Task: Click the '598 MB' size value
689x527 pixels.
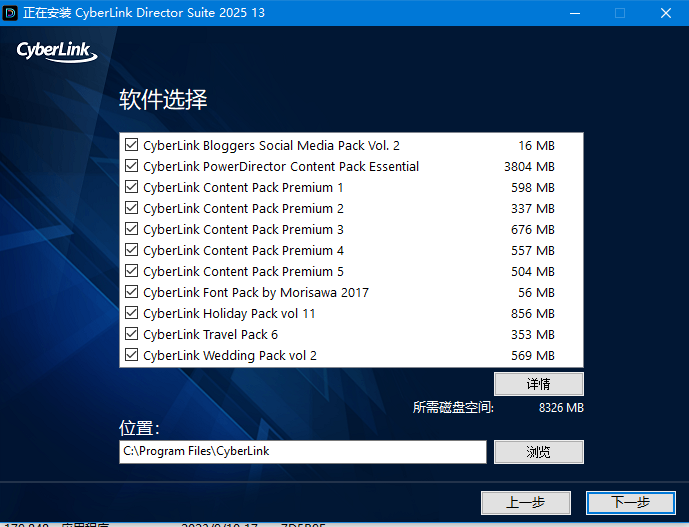Action: (x=533, y=188)
